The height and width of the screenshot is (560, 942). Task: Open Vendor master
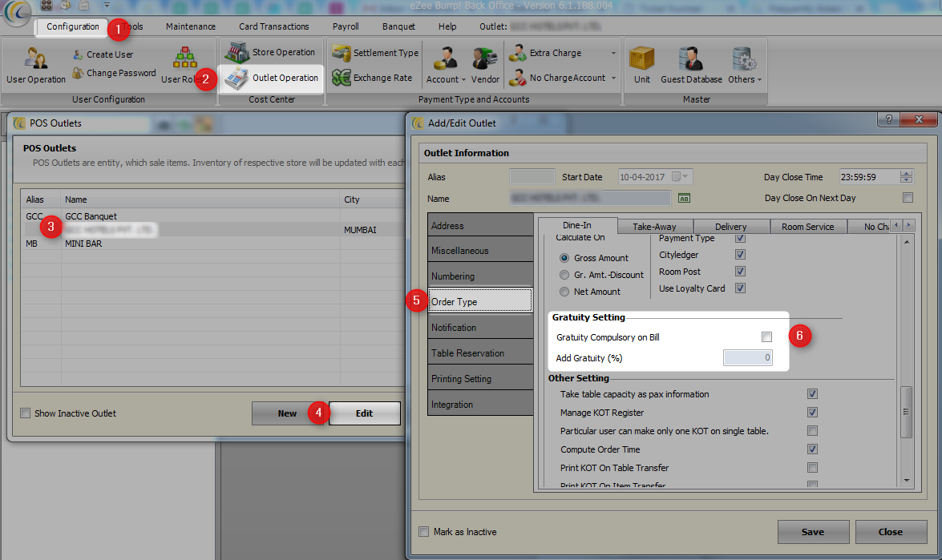pos(485,66)
